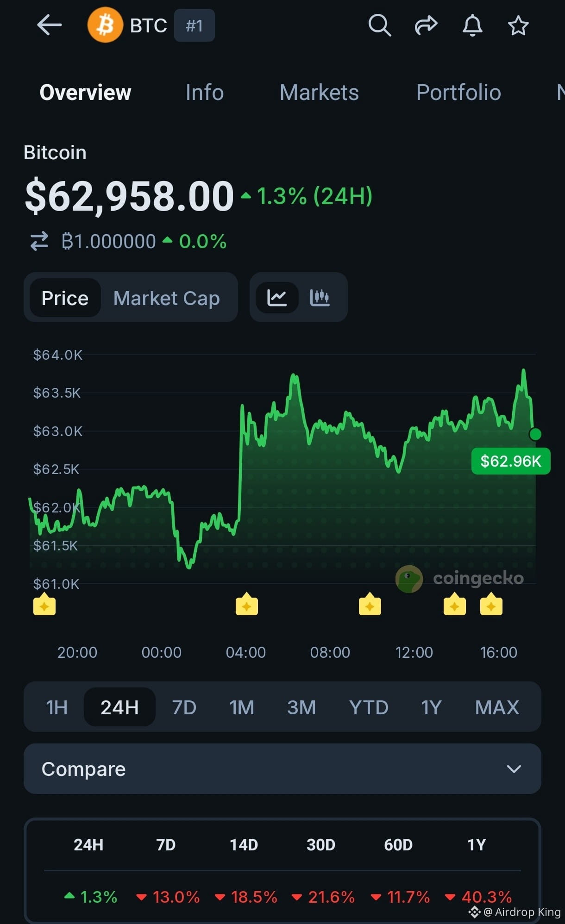
Task: Select the Price chart toggle
Action: point(65,298)
